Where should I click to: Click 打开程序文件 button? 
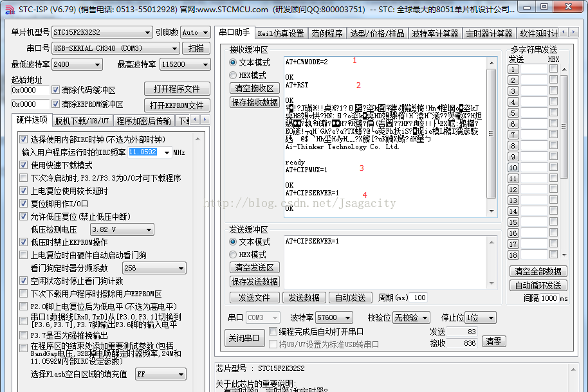pyautogui.click(x=177, y=89)
